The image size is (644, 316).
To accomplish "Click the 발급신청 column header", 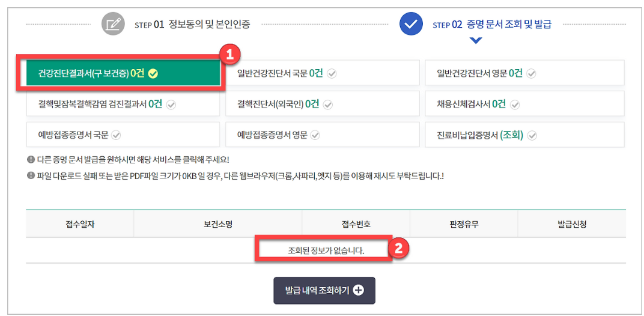I will [x=572, y=224].
